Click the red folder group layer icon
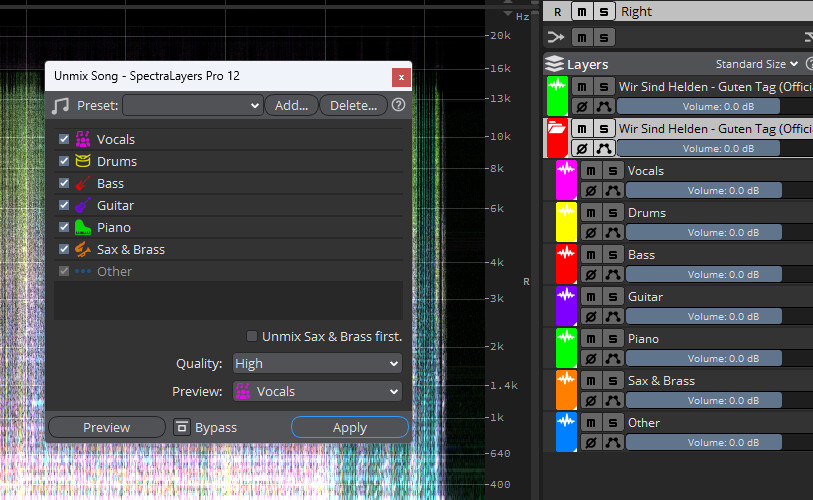 557,138
